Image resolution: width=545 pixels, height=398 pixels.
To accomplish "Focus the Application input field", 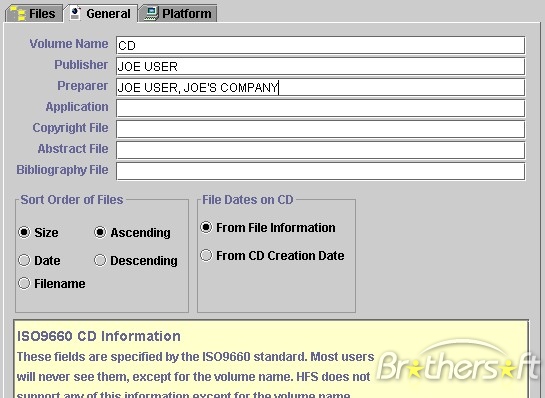I will (320, 108).
